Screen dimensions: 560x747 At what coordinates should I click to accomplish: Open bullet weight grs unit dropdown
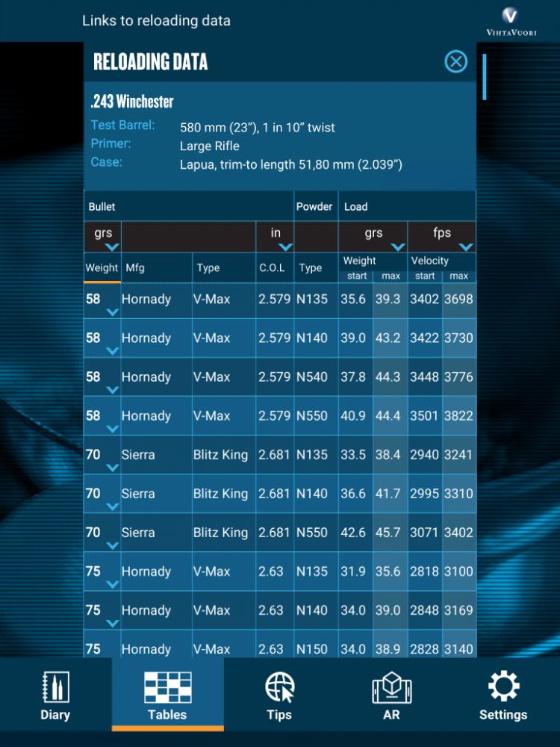(x=103, y=237)
